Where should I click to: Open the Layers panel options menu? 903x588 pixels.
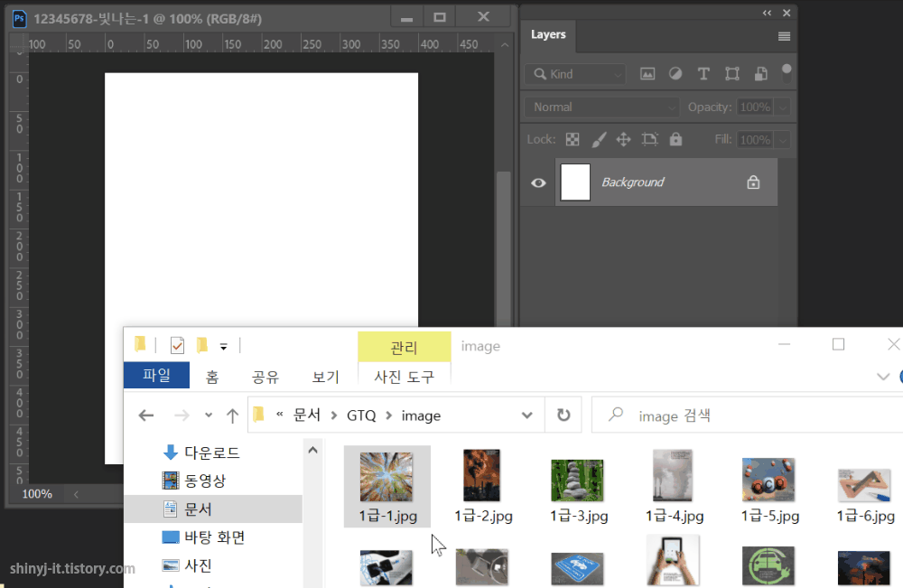click(x=784, y=36)
